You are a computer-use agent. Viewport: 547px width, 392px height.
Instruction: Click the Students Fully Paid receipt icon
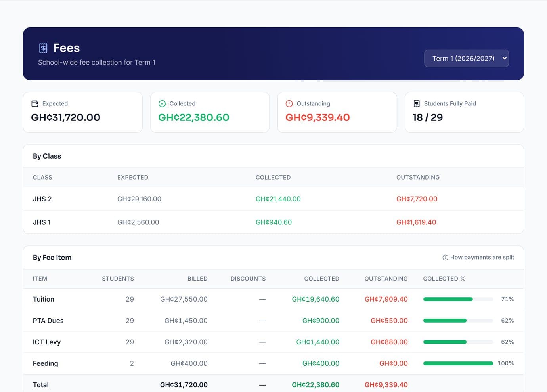point(417,103)
